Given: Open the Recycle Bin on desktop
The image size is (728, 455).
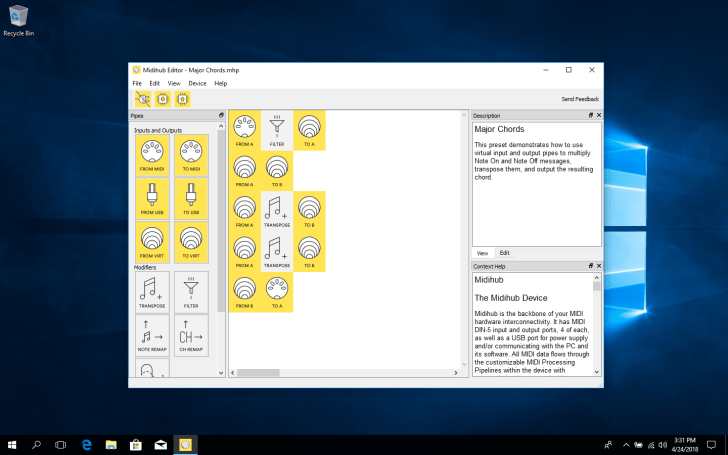Looking at the screenshot, I should [x=19, y=21].
